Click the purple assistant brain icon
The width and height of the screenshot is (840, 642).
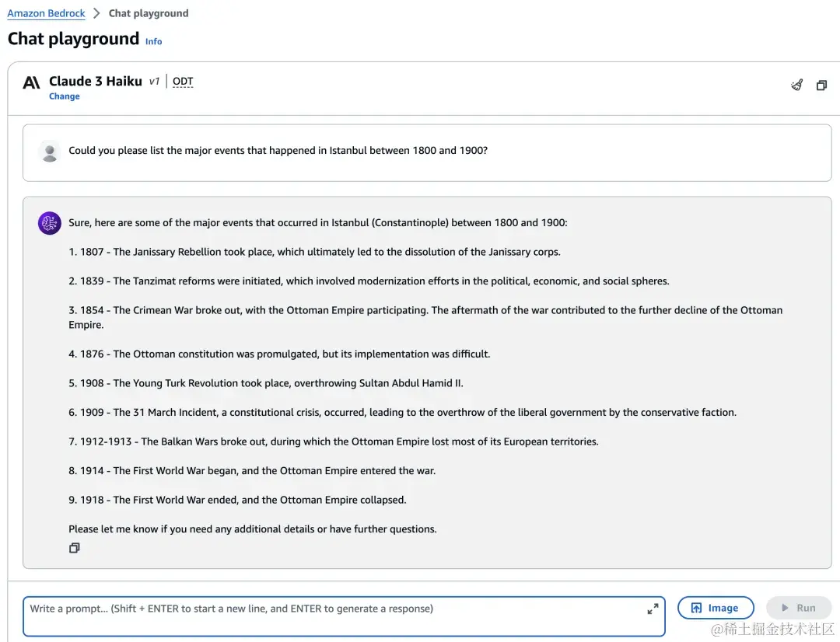point(49,223)
